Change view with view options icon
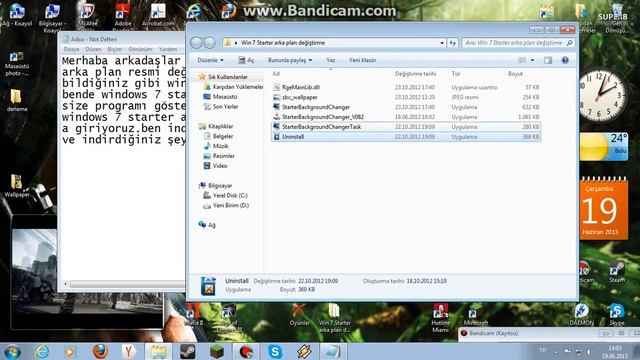 coord(522,60)
